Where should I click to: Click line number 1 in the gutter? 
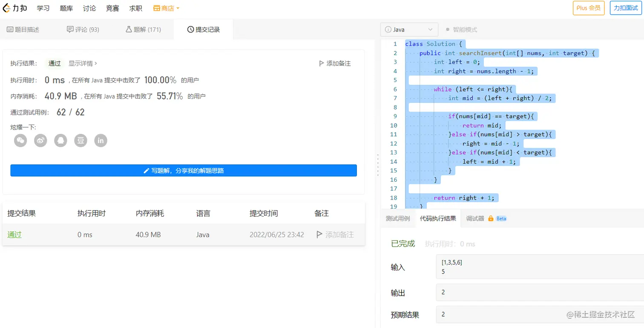click(395, 44)
